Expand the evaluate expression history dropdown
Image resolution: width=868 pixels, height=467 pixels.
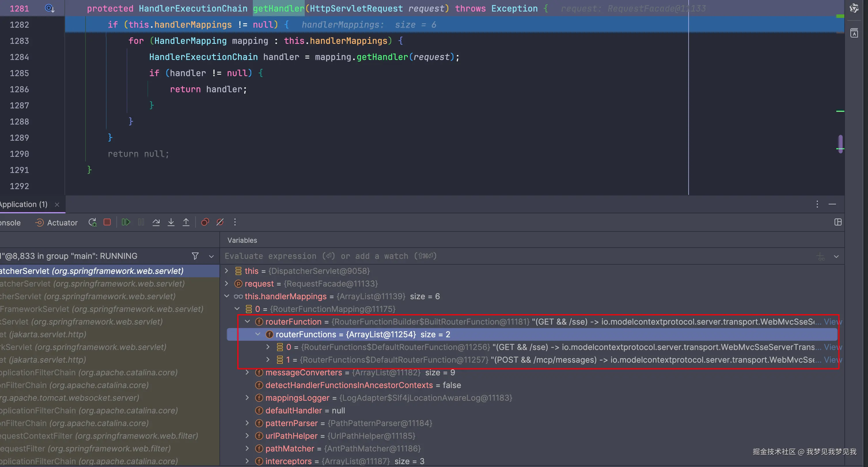click(836, 257)
